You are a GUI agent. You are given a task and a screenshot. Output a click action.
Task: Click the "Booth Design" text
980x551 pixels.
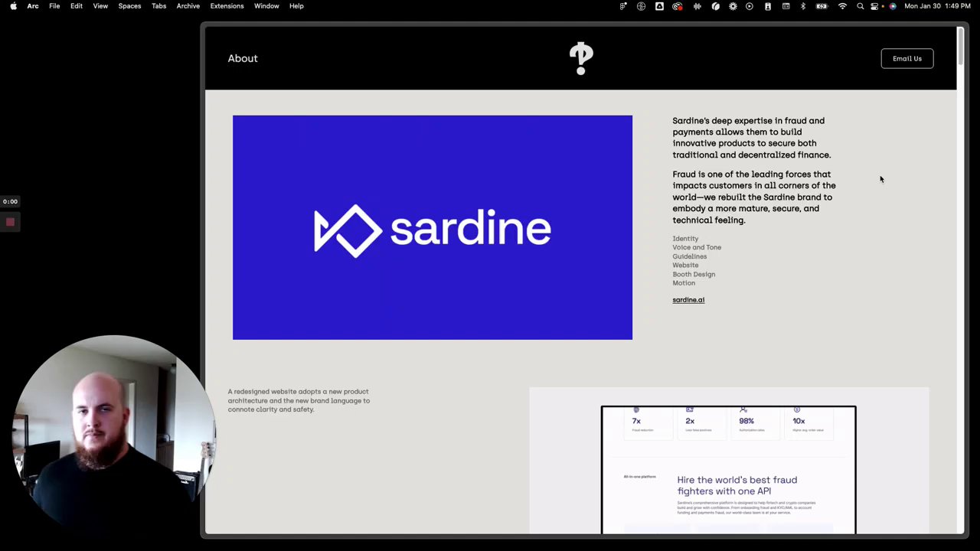[x=694, y=274]
